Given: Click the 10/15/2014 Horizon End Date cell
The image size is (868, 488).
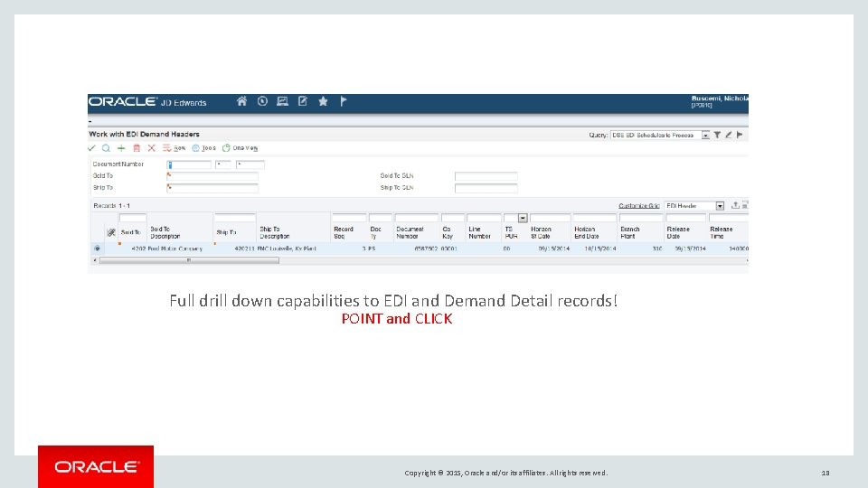Looking at the screenshot, I should pos(600,249).
